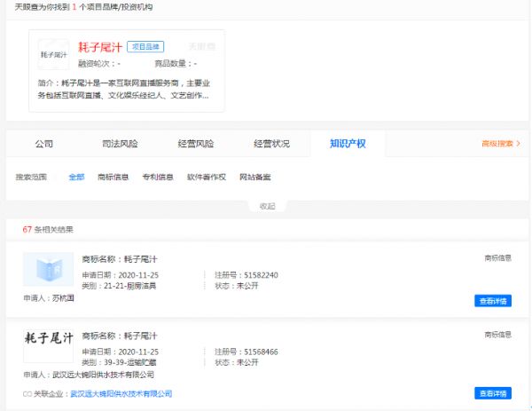Click the 耗子尾汁 brand logo thumbnail
The width and height of the screenshot is (532, 411).
coord(53,54)
